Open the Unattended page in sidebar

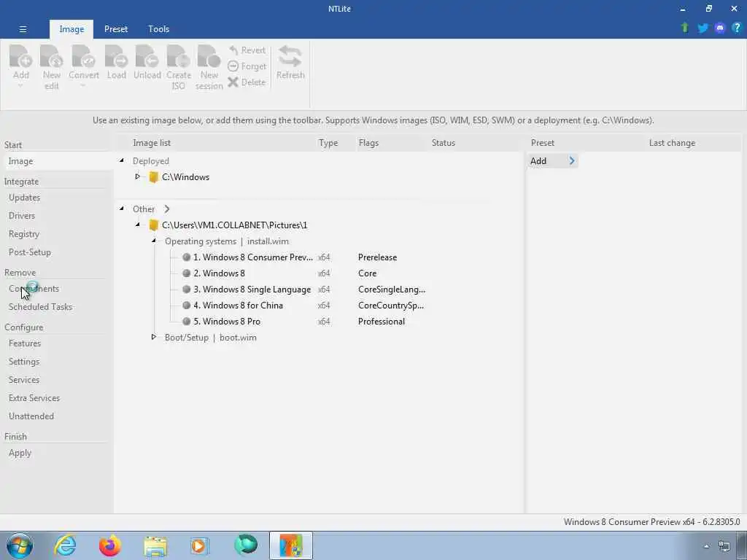tap(31, 416)
